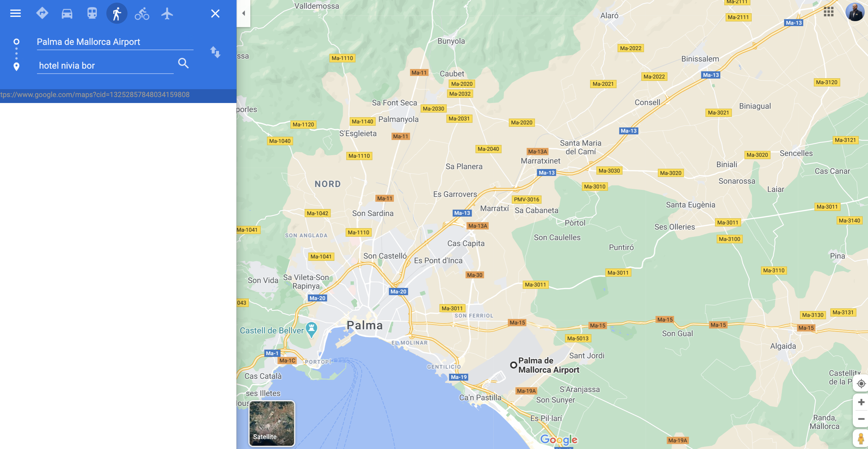Click the Santa Maria del Camí label
The image size is (868, 449).
tap(580, 147)
